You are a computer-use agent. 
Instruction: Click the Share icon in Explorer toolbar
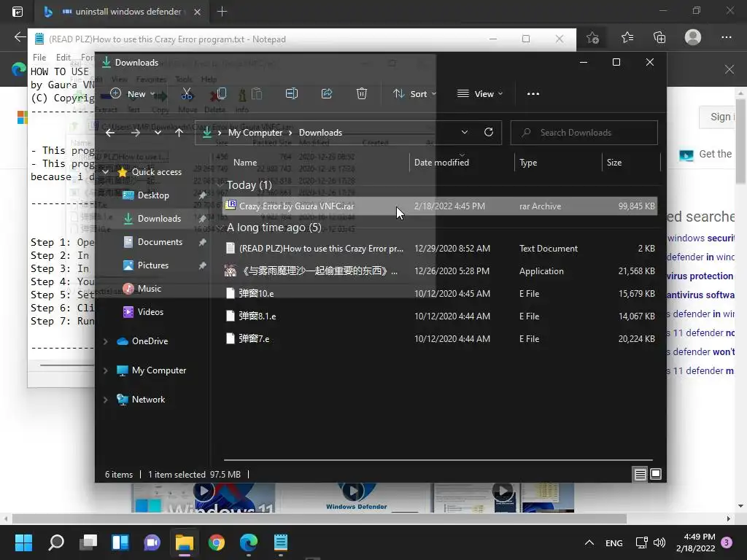pyautogui.click(x=327, y=94)
